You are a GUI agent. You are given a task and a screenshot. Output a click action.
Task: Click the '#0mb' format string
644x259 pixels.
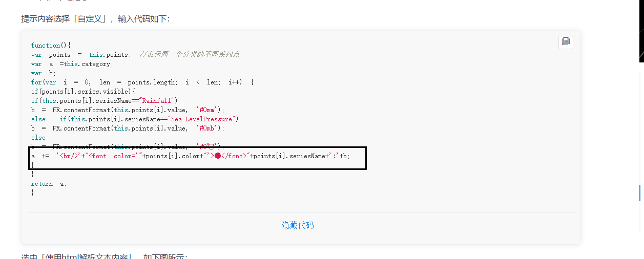point(209,128)
